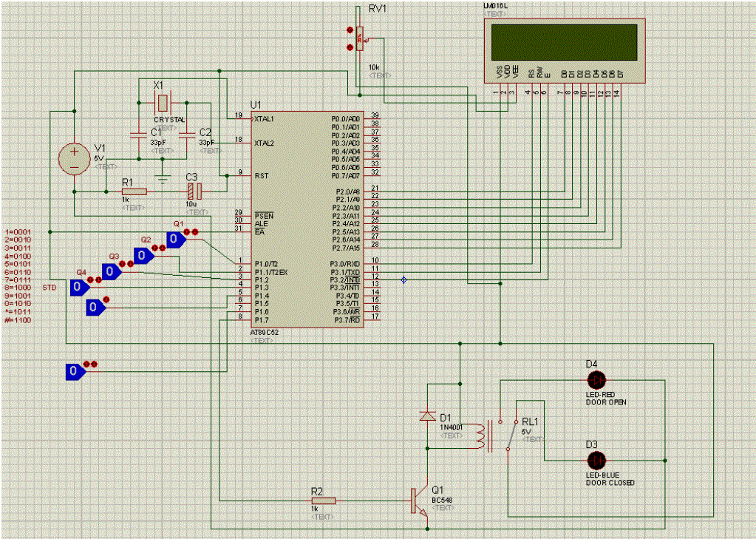Viewport: 756px width, 539px height.
Task: Toggle the Q1 logic state input
Action: tap(175, 240)
